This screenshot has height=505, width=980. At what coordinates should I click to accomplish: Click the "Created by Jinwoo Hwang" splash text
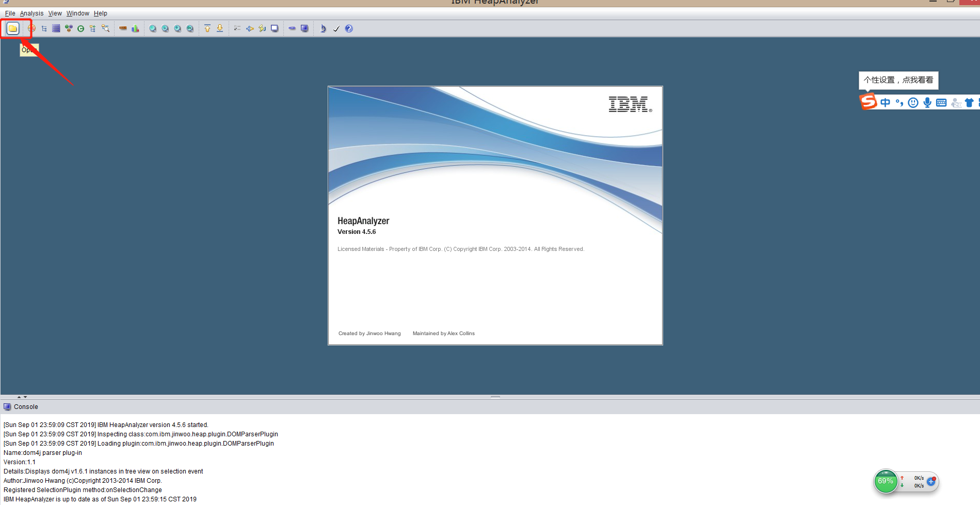pos(369,334)
